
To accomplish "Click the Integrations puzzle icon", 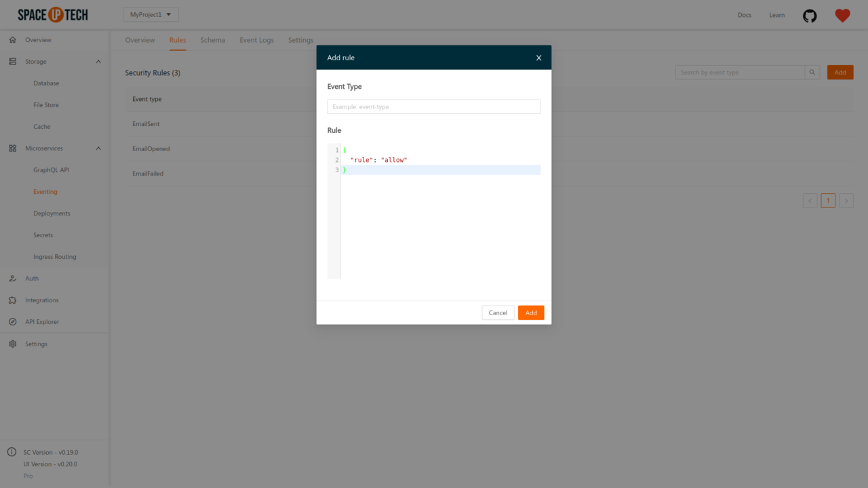I will point(12,300).
